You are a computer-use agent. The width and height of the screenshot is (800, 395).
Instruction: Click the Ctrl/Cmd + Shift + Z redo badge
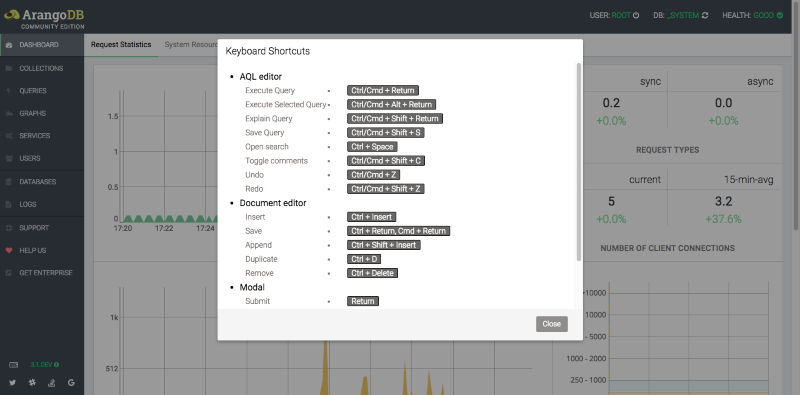[386, 189]
